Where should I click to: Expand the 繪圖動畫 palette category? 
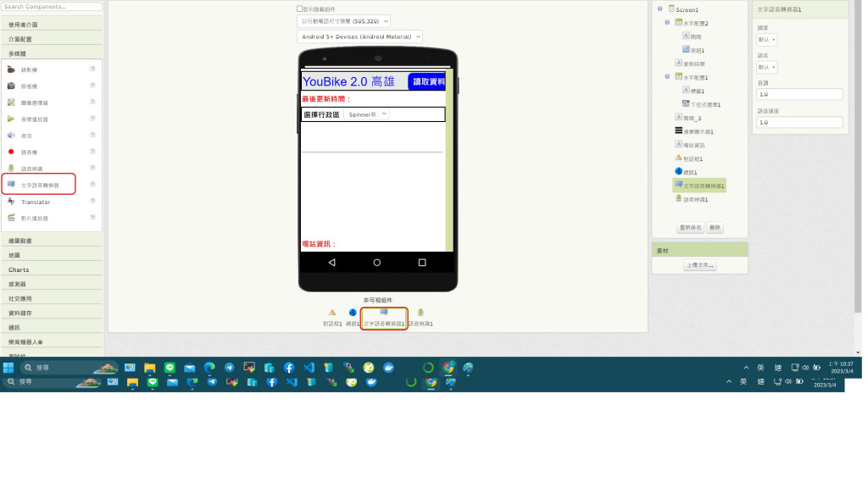tap(52, 241)
